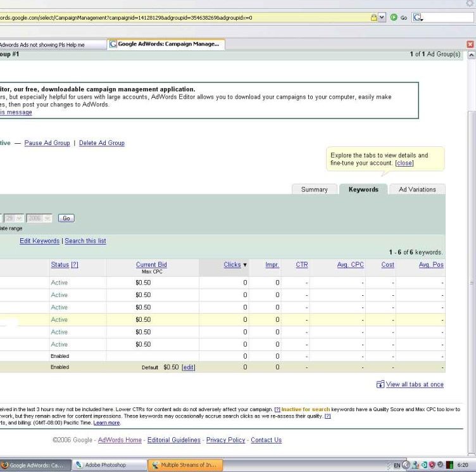Sort by the CTR column header
The image size is (476, 472).
point(302,264)
